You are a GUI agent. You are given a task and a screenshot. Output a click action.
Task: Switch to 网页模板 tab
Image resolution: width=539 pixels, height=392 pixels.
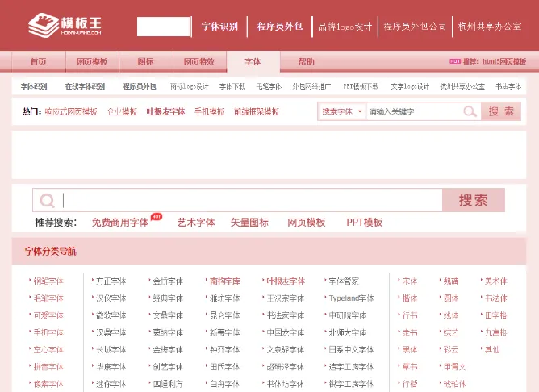click(x=92, y=61)
